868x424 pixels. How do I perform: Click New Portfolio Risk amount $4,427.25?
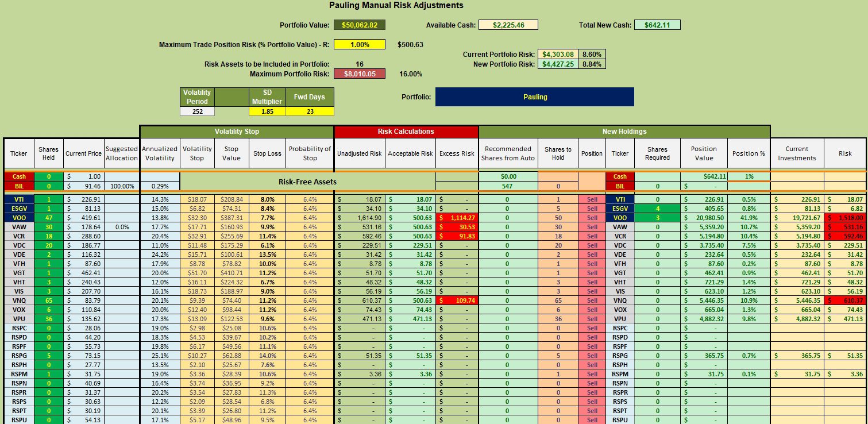(x=558, y=64)
